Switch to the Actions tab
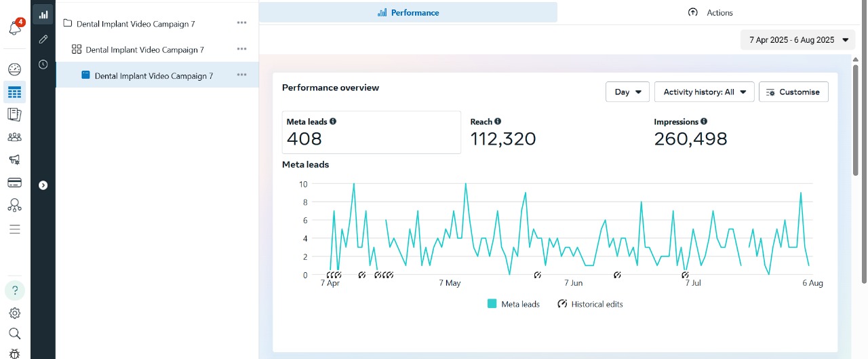The image size is (868, 359). [710, 12]
